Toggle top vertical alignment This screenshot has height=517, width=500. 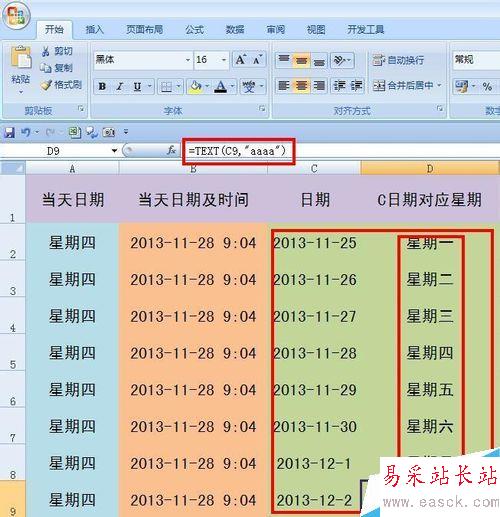click(284, 60)
